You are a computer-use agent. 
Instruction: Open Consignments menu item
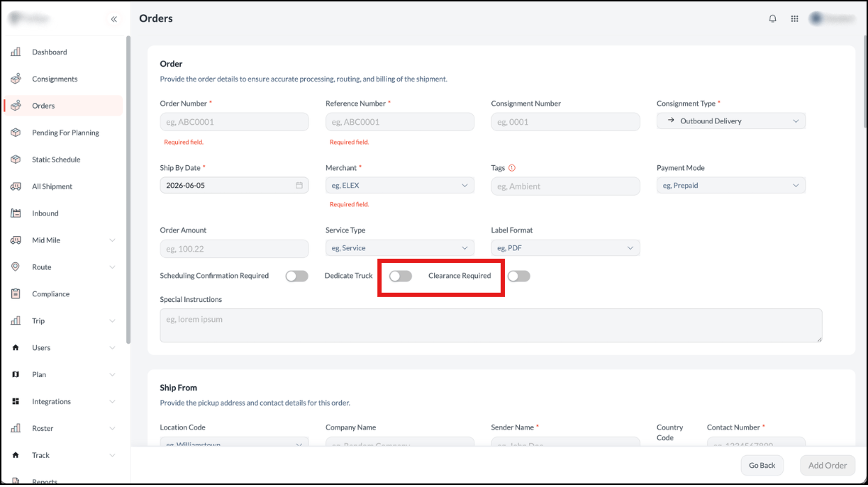pos(63,79)
